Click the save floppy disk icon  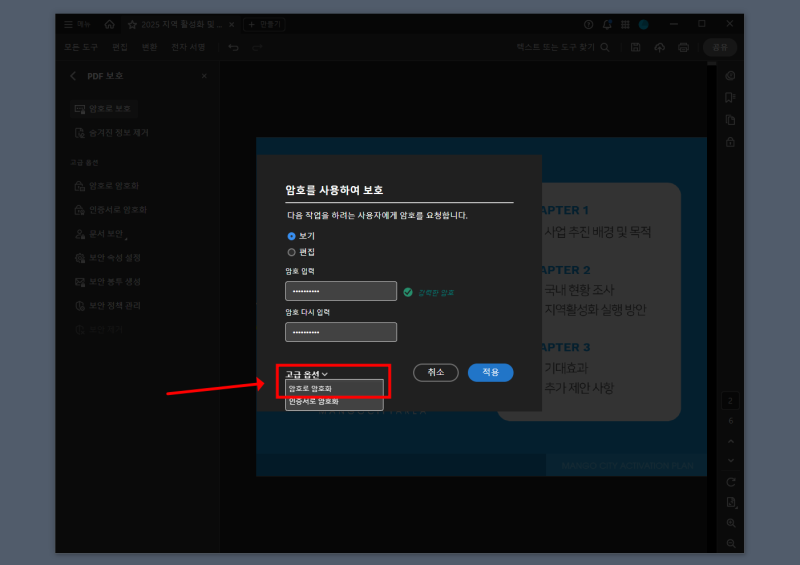[636, 47]
